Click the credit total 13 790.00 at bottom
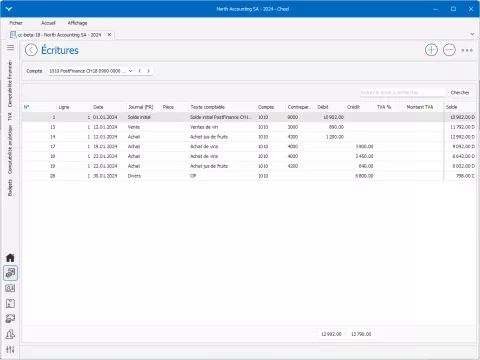480x360 pixels. 361,334
